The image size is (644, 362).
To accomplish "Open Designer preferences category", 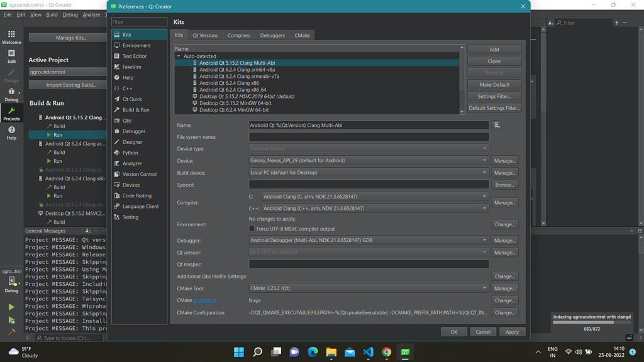I will [139, 142].
